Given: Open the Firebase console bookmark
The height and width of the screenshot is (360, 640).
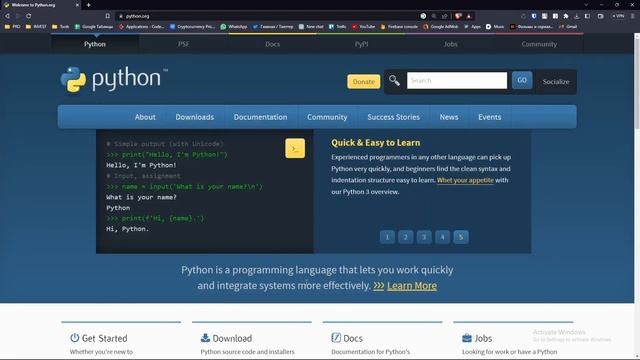Looking at the screenshot, I should [x=399, y=27].
